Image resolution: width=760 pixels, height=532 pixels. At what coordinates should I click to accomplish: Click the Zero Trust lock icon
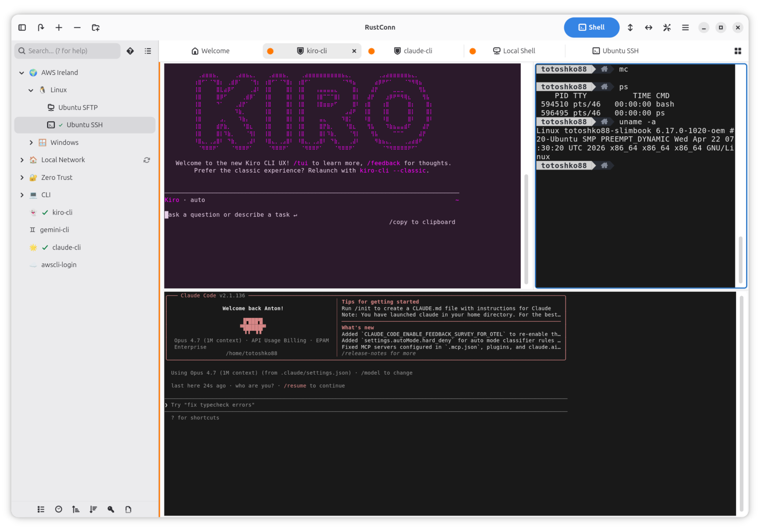tap(33, 177)
